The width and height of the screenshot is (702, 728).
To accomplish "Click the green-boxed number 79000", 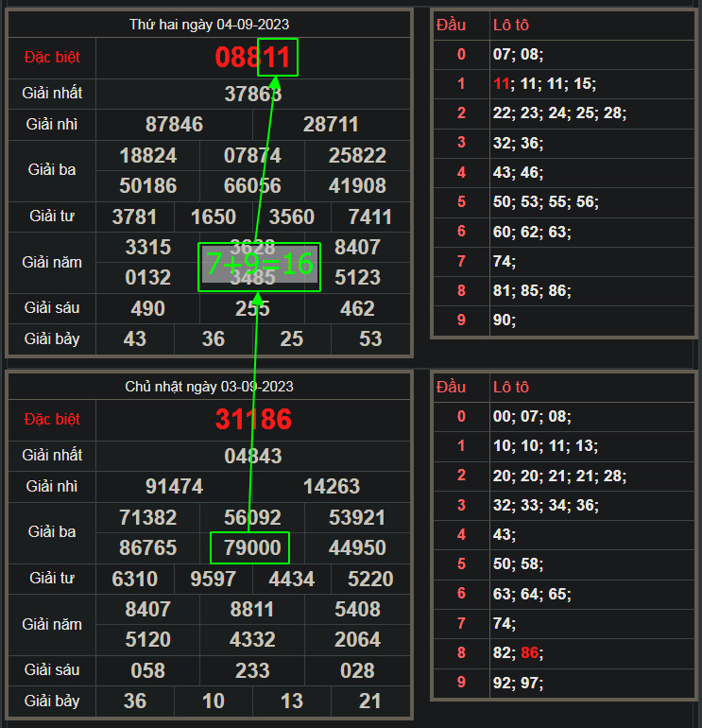I will click(249, 547).
